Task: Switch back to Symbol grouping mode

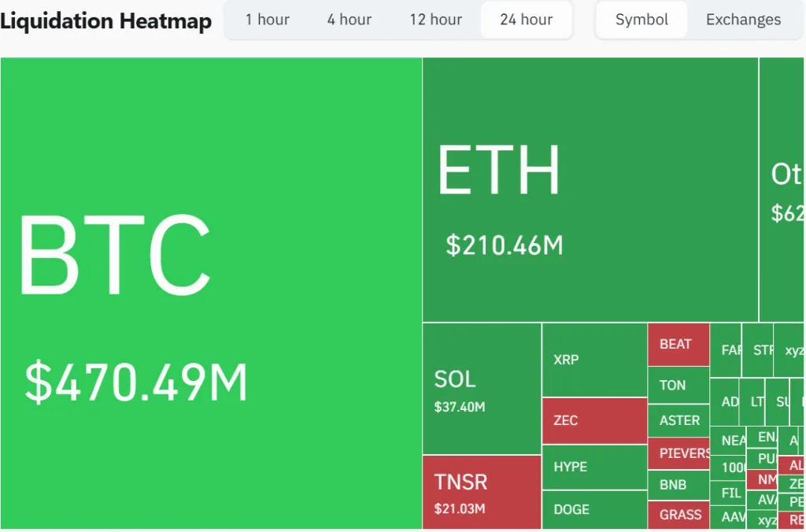Action: click(x=641, y=20)
